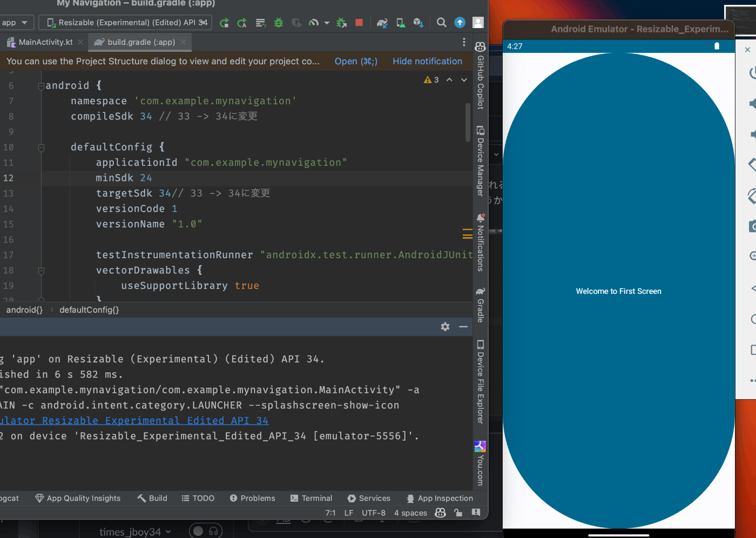Click the Profile app gauge icon
Viewport: 756px width, 538px height.
click(x=314, y=23)
